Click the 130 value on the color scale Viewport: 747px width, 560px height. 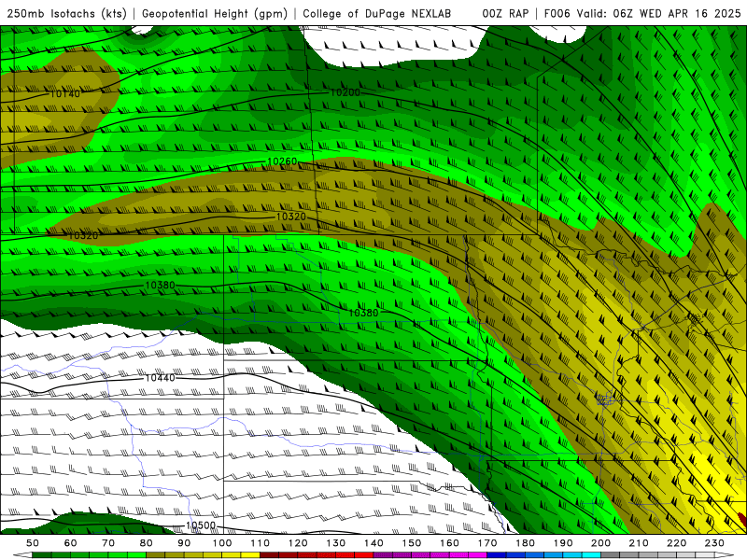(x=335, y=543)
